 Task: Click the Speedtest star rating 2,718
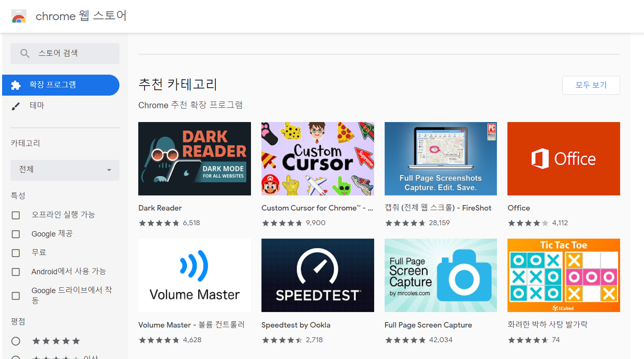[292, 340]
